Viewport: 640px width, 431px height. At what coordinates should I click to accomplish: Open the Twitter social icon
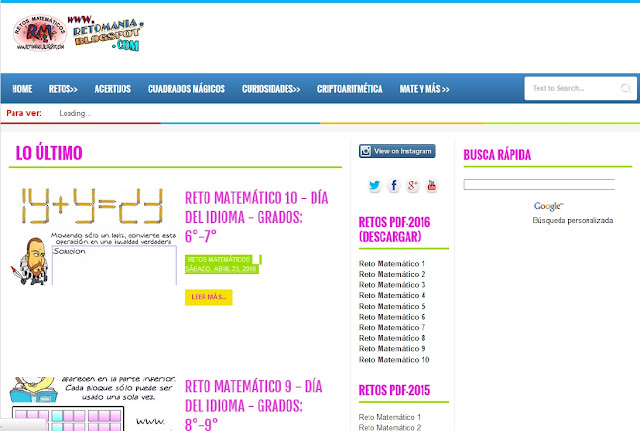pyautogui.click(x=374, y=186)
